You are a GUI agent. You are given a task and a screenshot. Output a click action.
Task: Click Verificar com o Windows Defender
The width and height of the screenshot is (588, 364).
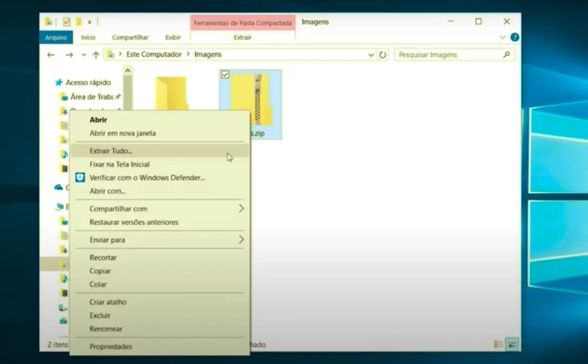[147, 177]
